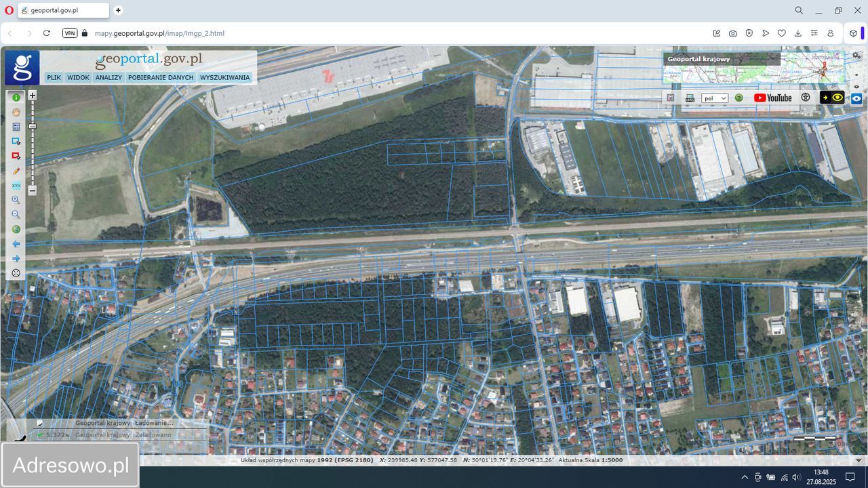Image resolution: width=868 pixels, height=488 pixels.
Task: Select the magnifier zoom out tool
Action: tap(16, 214)
